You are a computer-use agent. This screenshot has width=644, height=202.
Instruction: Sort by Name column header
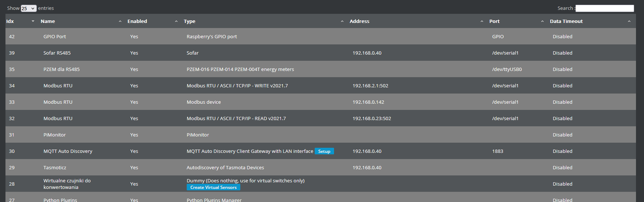[81, 21]
